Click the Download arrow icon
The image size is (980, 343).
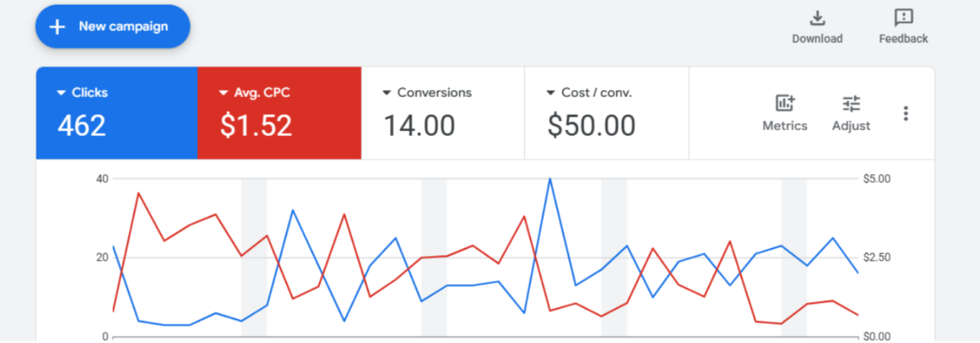pyautogui.click(x=817, y=18)
